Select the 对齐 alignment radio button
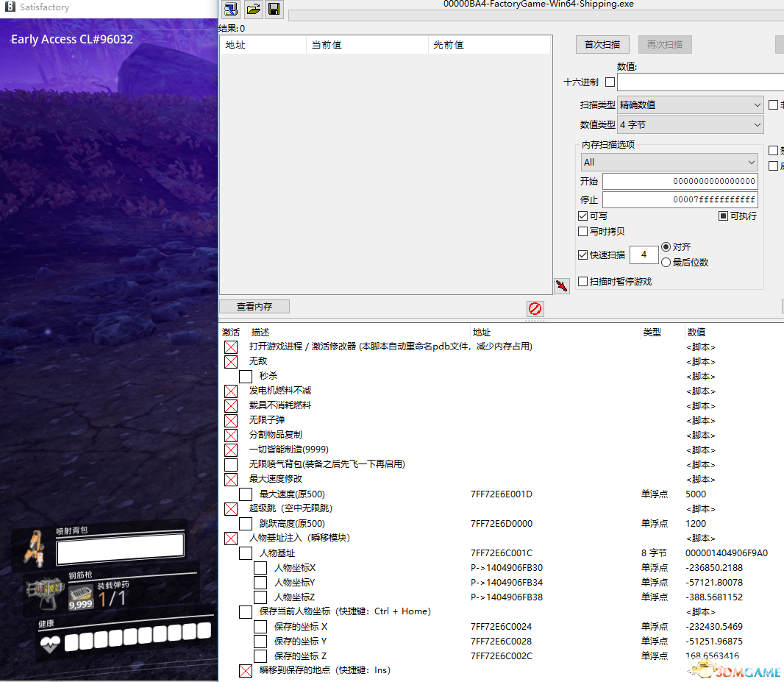This screenshot has width=784, height=682. pyautogui.click(x=666, y=247)
